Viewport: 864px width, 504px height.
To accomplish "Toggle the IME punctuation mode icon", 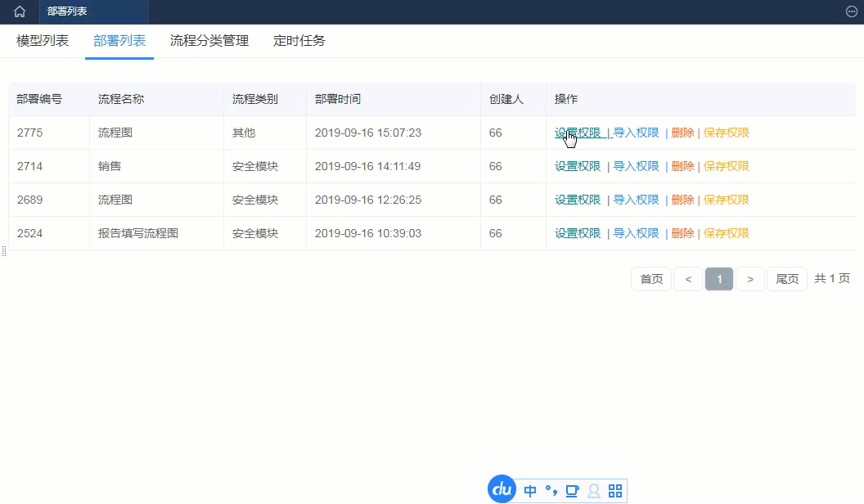I will pos(551,491).
